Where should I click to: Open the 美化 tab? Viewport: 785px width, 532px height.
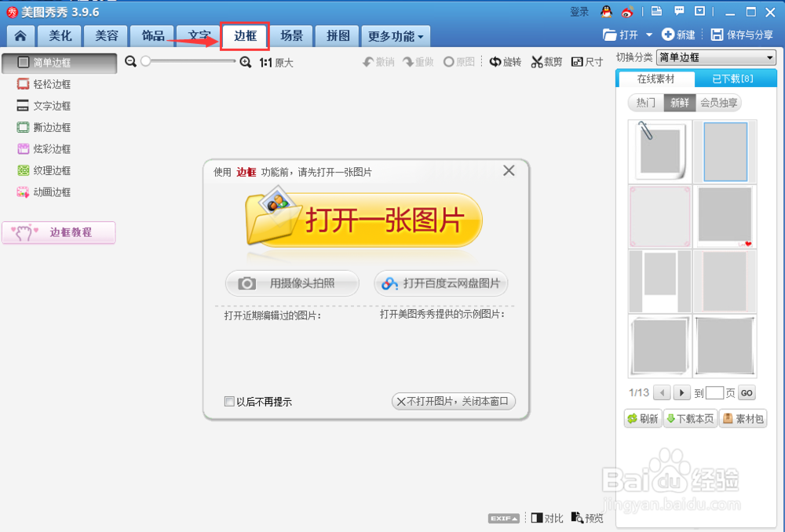[x=60, y=36]
